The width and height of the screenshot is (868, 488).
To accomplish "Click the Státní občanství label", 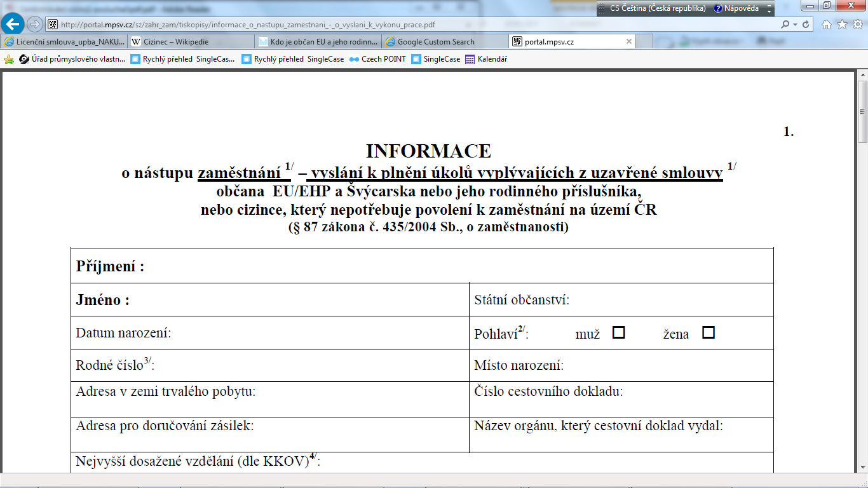I will 522,300.
